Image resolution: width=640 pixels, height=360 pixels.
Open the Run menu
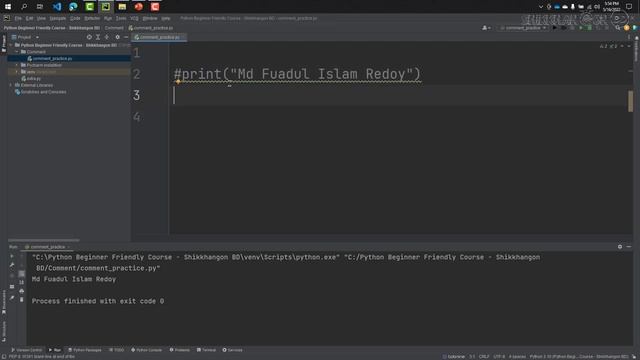(x=108, y=18)
